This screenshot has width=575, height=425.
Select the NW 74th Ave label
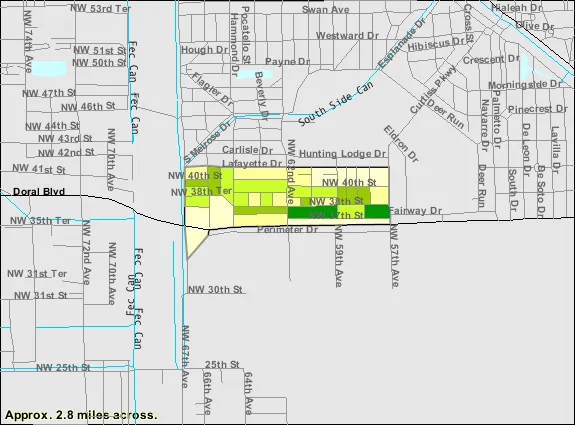coord(28,41)
